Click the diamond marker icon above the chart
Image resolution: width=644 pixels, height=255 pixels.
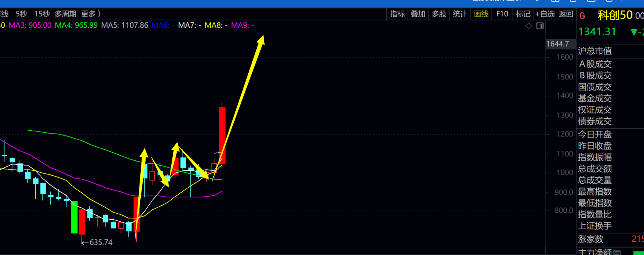coord(529,26)
